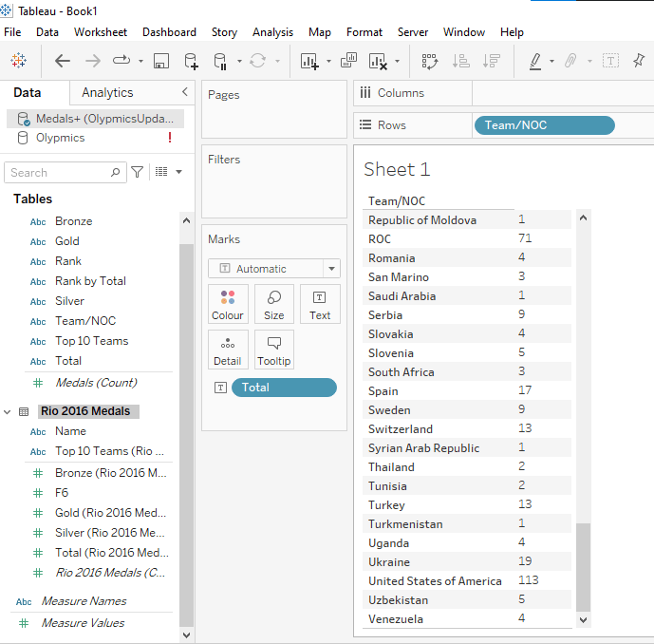Click the Total pill on Marks card
Viewport: 654px width, 644px height.
[284, 388]
